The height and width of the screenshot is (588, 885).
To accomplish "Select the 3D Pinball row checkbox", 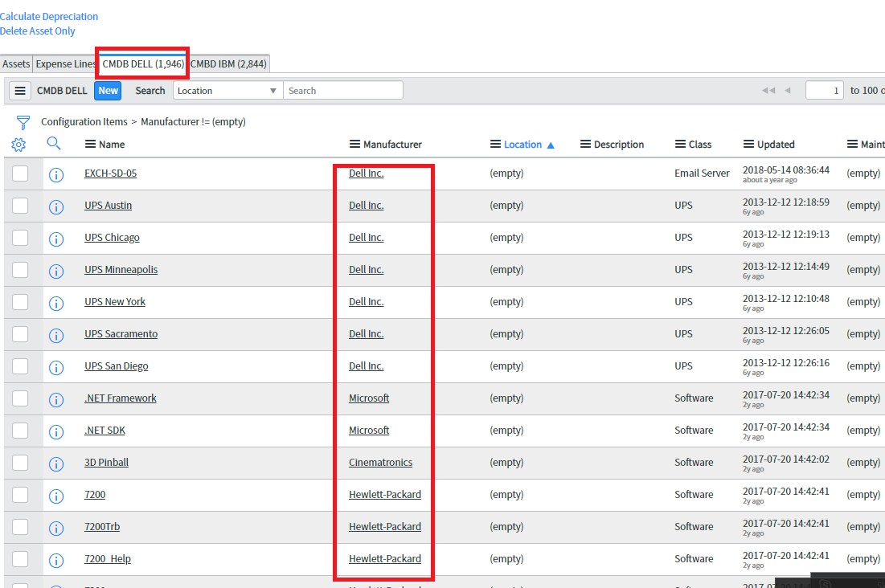I will pos(20,463).
